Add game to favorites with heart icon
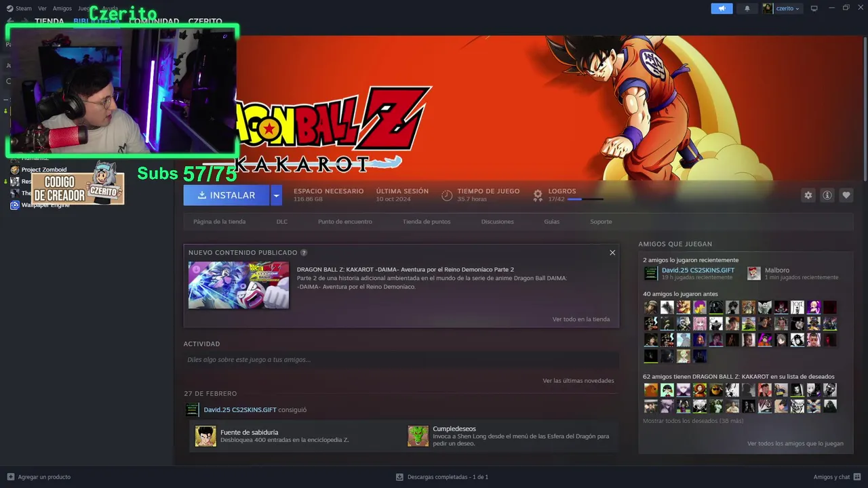Viewport: 868px width, 488px height. [x=846, y=195]
